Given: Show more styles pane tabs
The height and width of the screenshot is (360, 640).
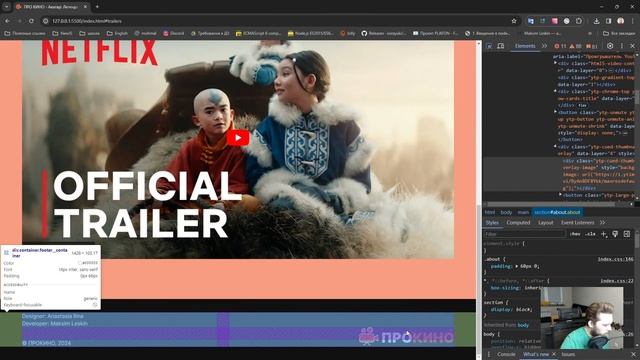Looking at the screenshot, I should coord(602,222).
